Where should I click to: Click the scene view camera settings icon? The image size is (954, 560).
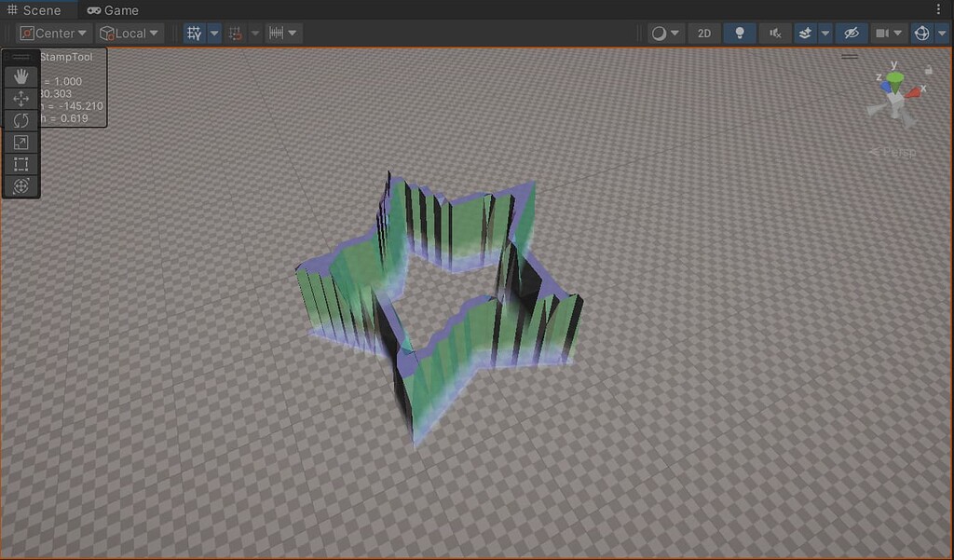(x=881, y=33)
